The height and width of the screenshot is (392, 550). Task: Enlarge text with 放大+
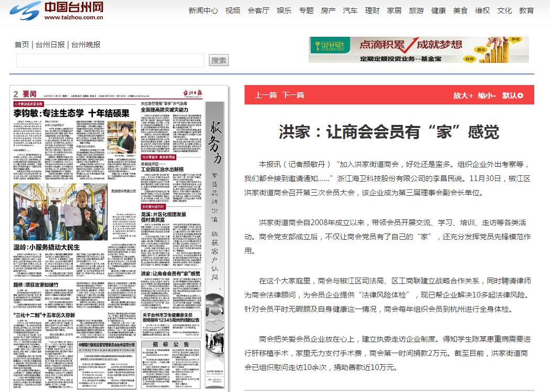463,96
